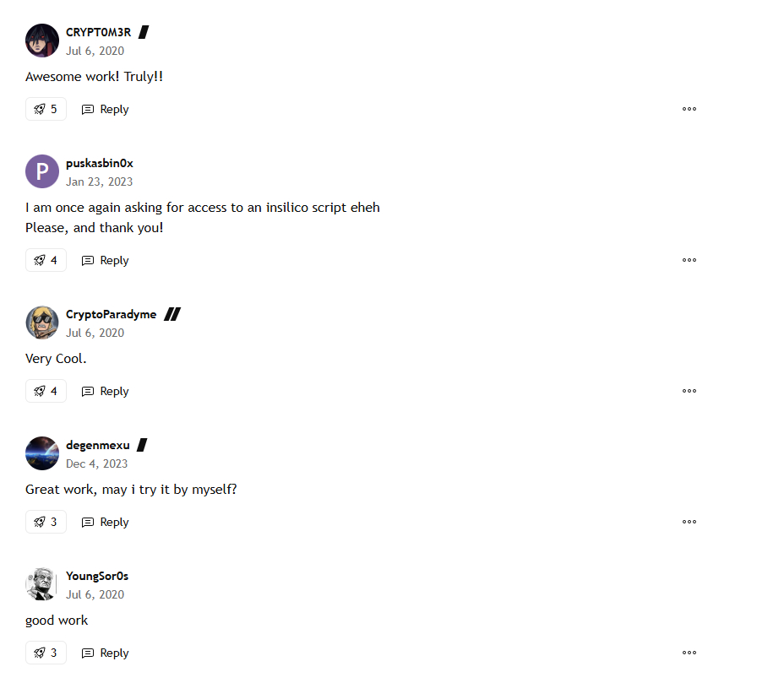
Task: Open puskasbin0x's profile via purple avatar
Action: (x=42, y=171)
